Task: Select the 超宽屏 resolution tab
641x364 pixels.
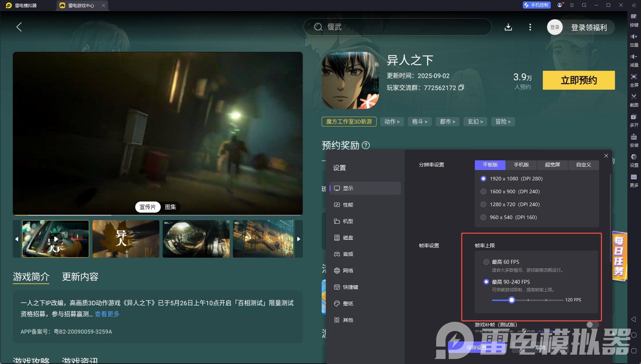Action: tap(553, 165)
